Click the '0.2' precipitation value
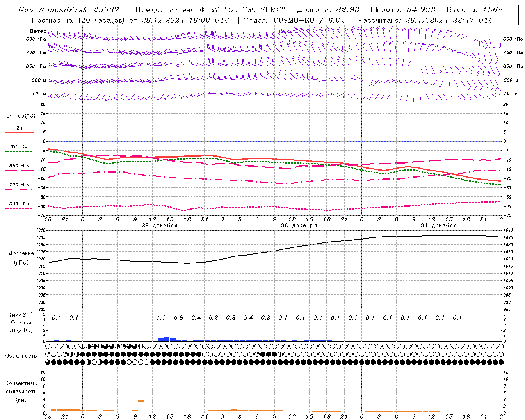Viewport: 525px width, 420px height. [x=213, y=317]
